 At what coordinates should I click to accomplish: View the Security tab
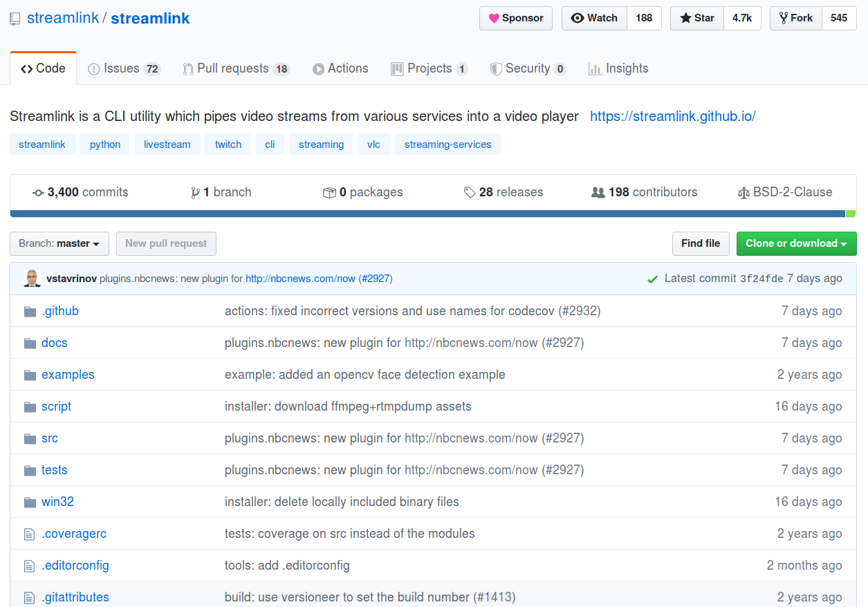(528, 68)
